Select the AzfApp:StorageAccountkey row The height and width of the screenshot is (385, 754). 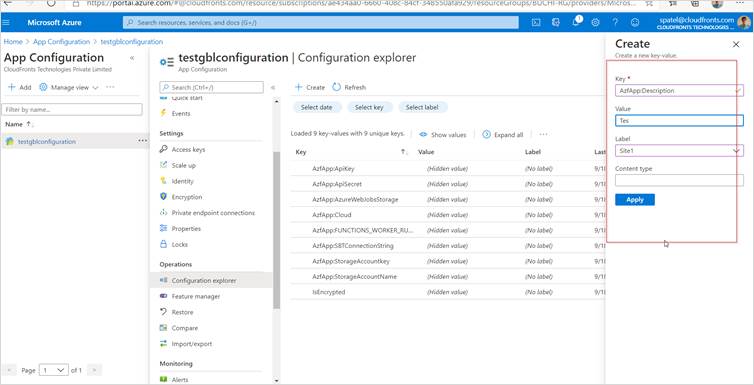[448, 261]
